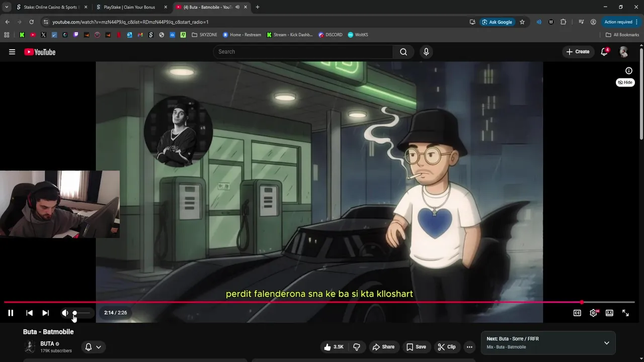This screenshot has width=644, height=362.
Task: Share the video
Action: coord(383,347)
